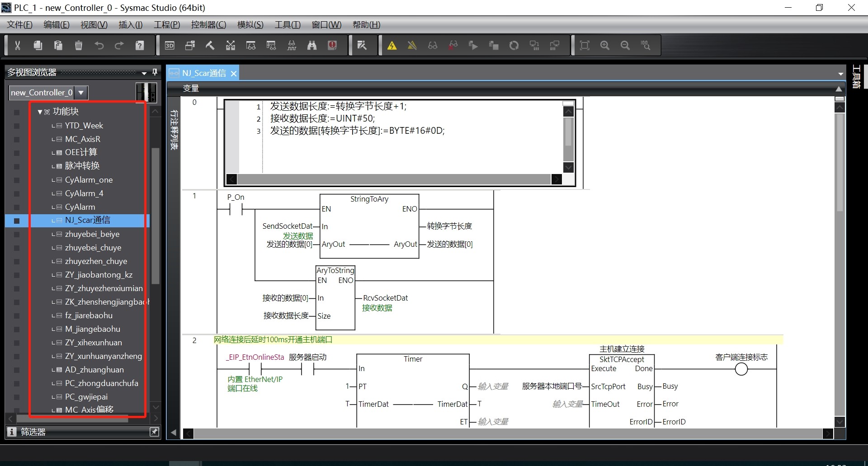
Task: Select the YTD_Week function block
Action: click(x=84, y=125)
